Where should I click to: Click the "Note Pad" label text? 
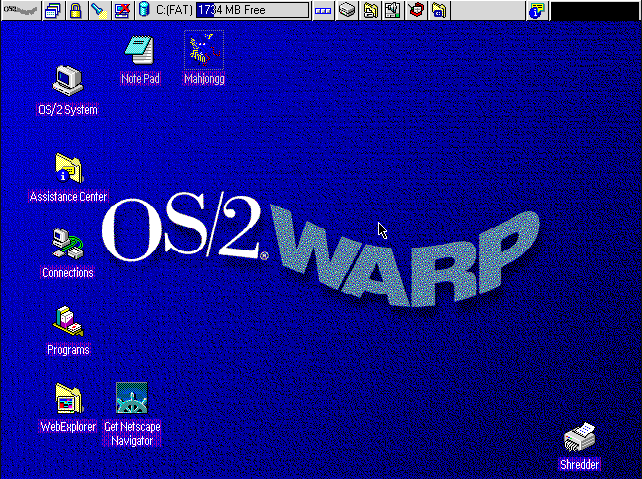tap(140, 79)
